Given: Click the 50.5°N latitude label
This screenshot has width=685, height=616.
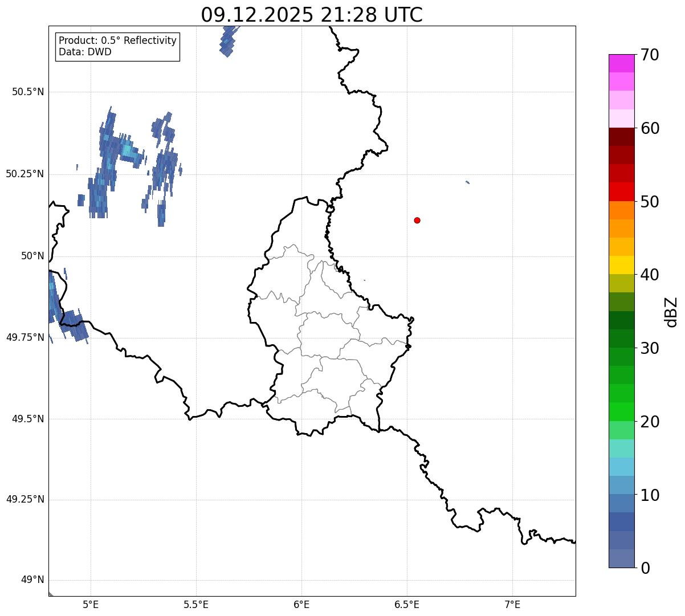Looking at the screenshot, I should 28,92.
